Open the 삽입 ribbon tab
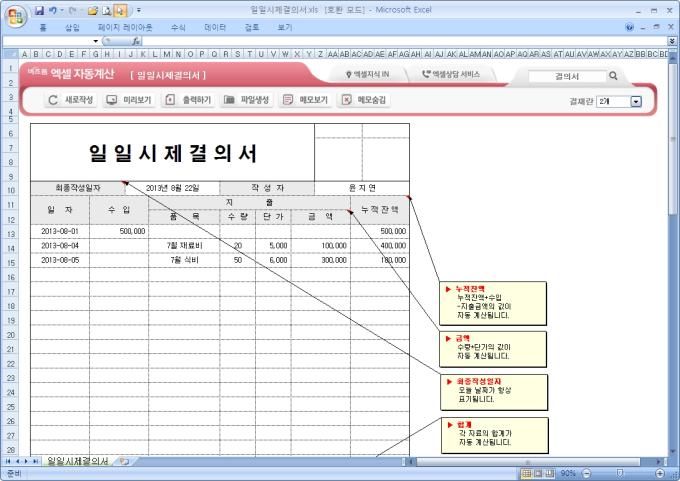The height and width of the screenshot is (481, 680). (72, 27)
